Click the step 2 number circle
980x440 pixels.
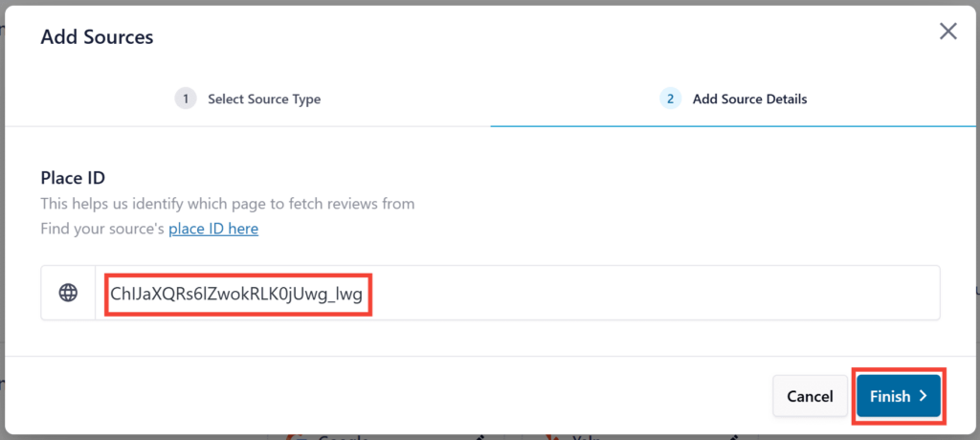tap(671, 99)
